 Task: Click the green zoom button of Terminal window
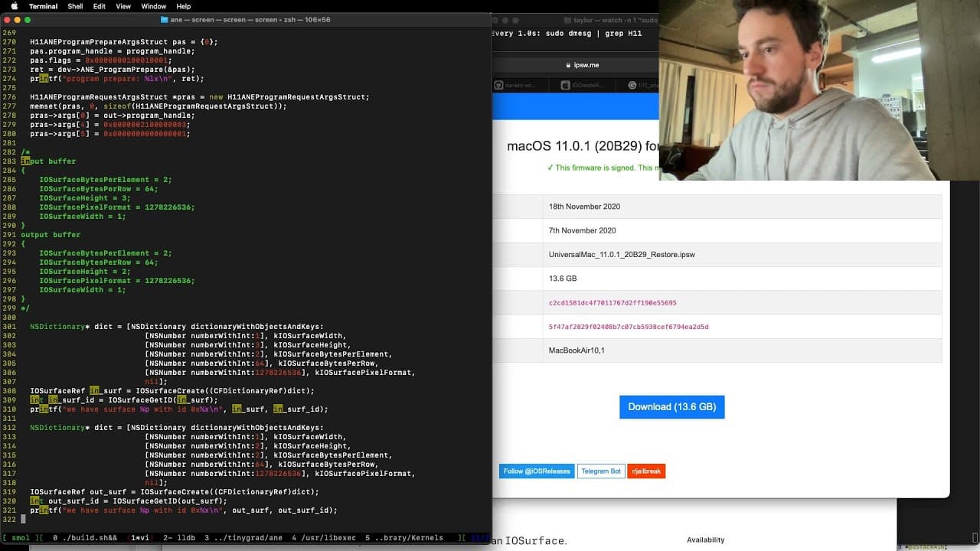[28, 19]
